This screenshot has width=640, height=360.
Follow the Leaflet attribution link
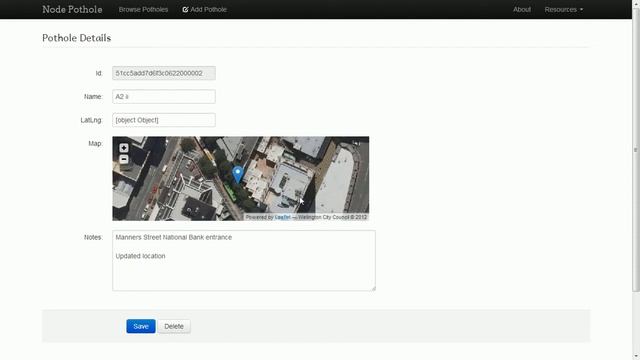click(x=282, y=217)
